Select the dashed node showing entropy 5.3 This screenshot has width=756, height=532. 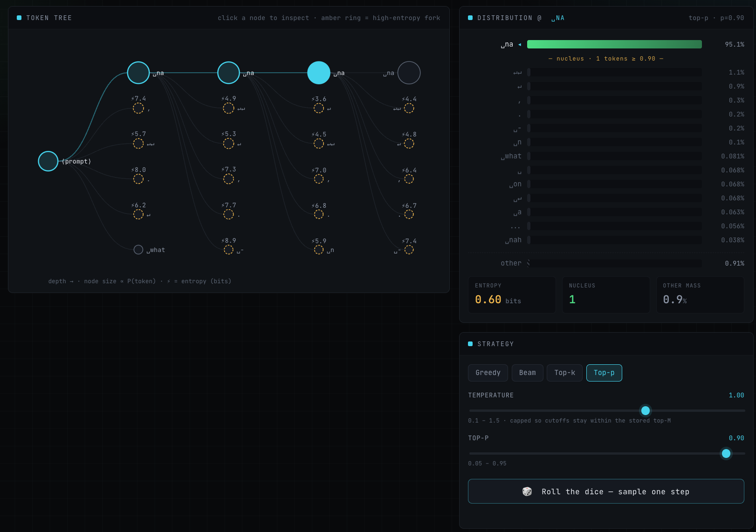pos(228,143)
